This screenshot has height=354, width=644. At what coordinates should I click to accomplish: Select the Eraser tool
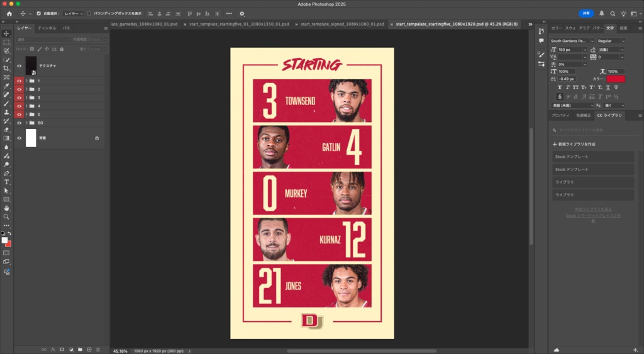pyautogui.click(x=6, y=130)
